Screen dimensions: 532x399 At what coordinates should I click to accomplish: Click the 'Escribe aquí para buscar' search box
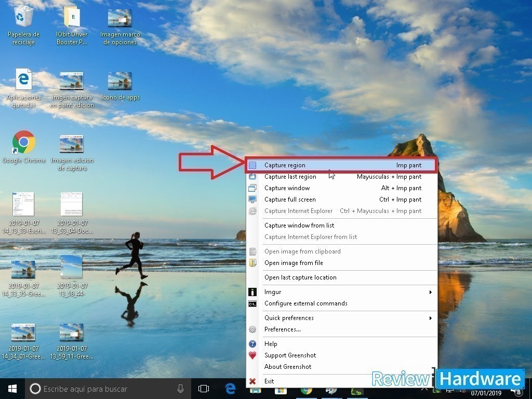[x=107, y=389]
